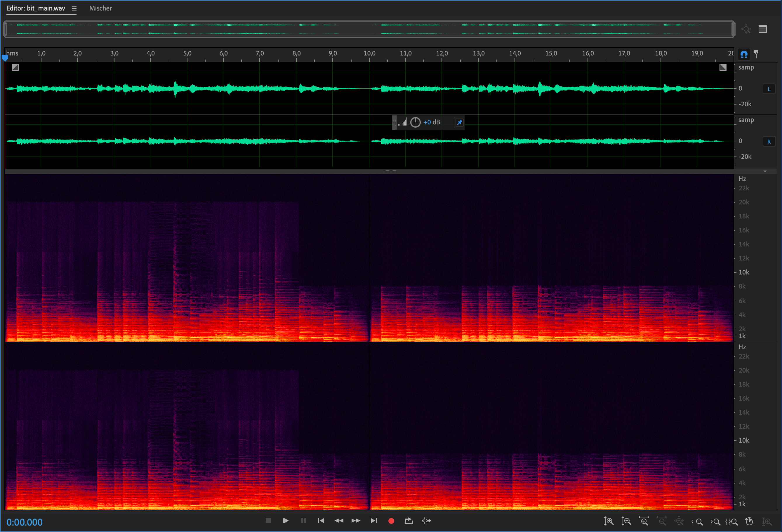Click fade-in handle at waveform start

point(15,67)
